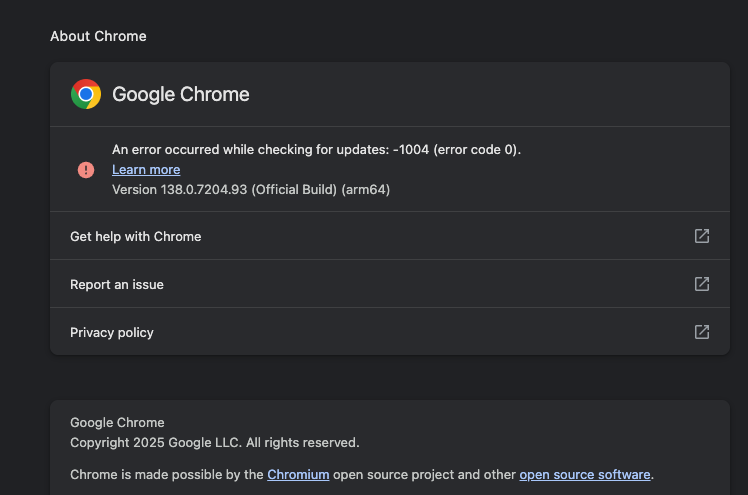The height and width of the screenshot is (495, 748).
Task: Open external link icon for Get help
Action: (702, 236)
